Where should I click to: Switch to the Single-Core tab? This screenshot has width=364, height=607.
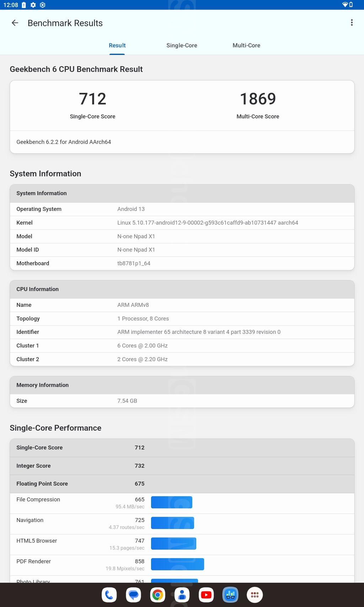(x=182, y=46)
